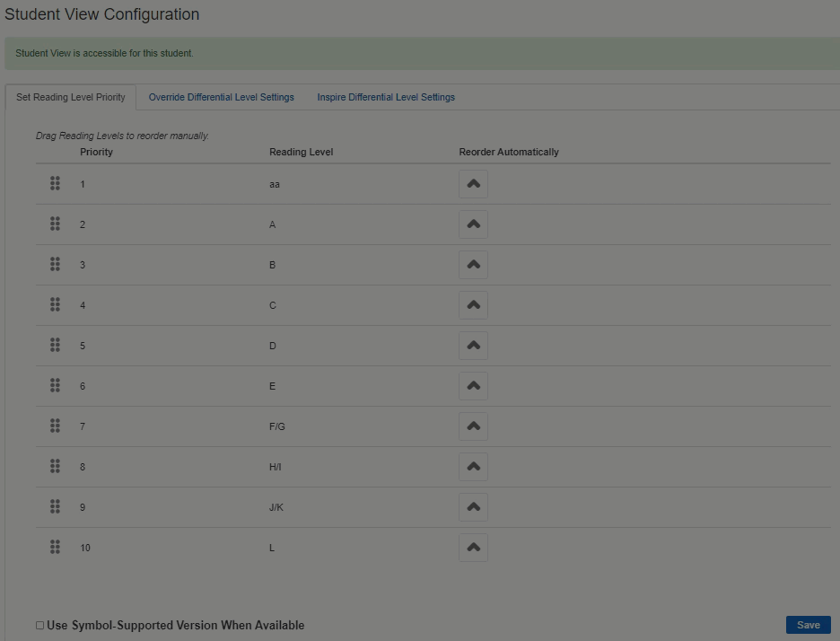Select the F/G reading level text
This screenshot has height=641, width=840.
[277, 426]
